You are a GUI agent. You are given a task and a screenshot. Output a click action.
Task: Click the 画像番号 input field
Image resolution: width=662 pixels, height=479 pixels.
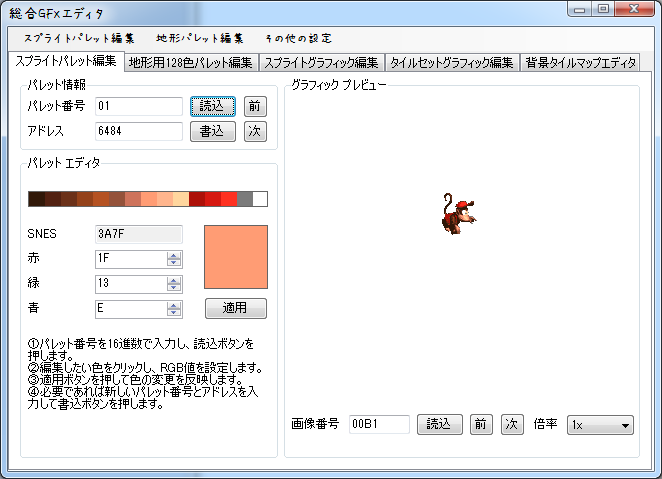[x=379, y=424]
